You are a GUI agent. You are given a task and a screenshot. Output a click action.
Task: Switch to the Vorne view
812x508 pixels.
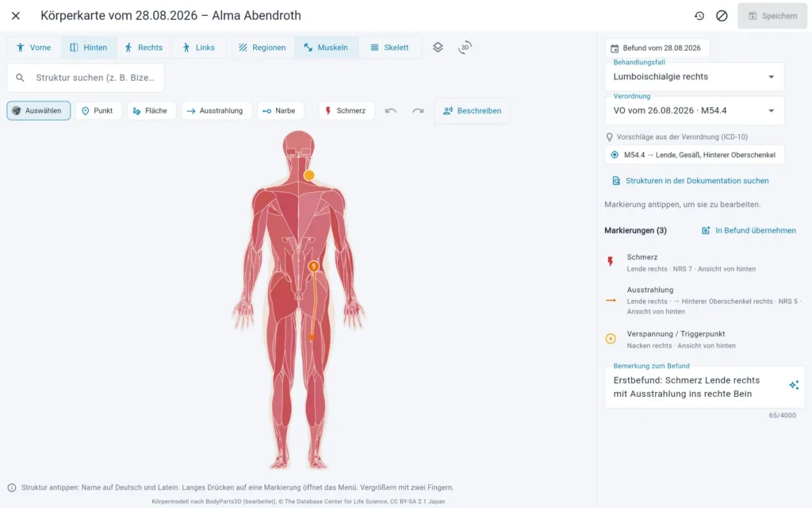point(33,47)
